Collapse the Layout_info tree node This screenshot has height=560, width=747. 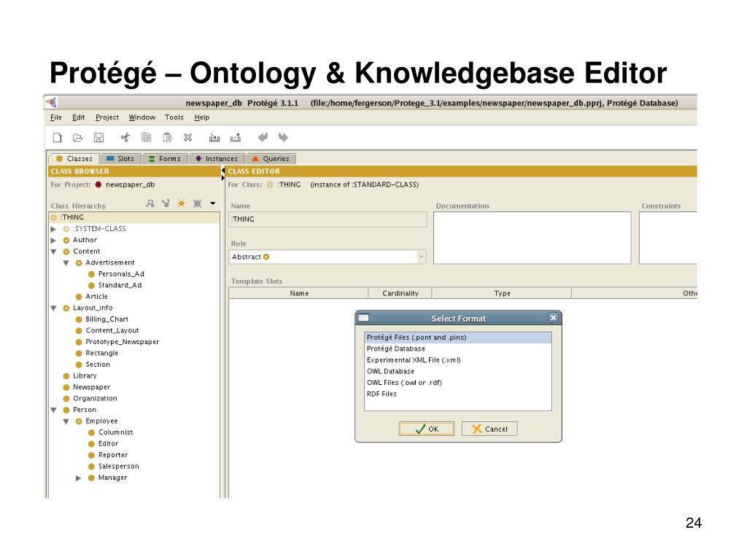pyautogui.click(x=53, y=308)
